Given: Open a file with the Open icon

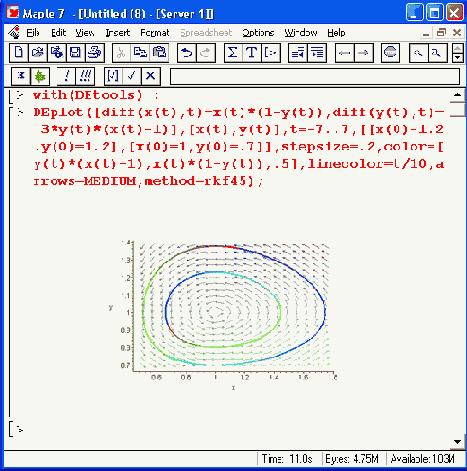Looking at the screenshot, I should [38, 53].
